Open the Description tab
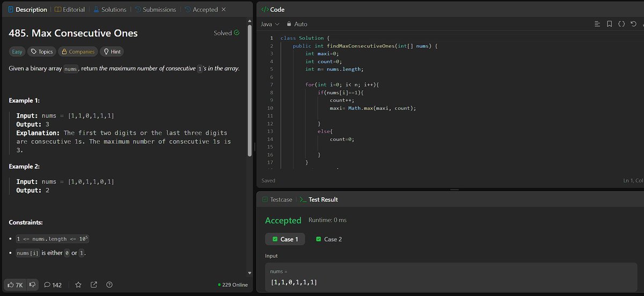The width and height of the screenshot is (644, 296). point(27,10)
